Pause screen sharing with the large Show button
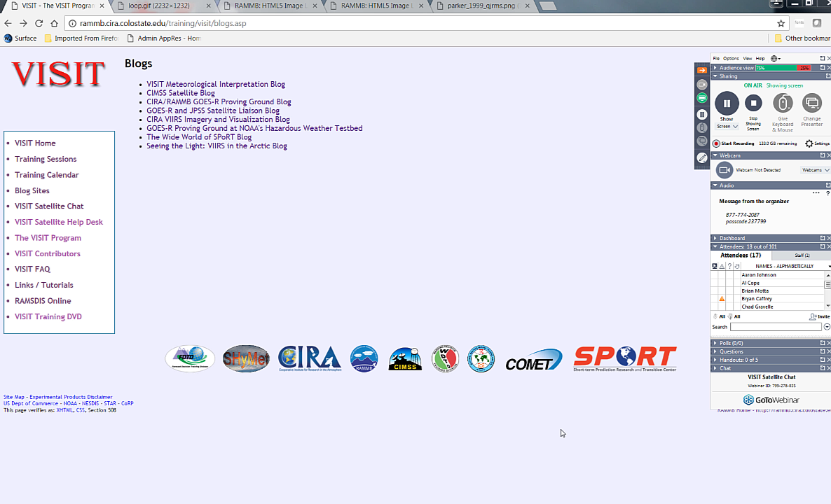The width and height of the screenshot is (831, 504). point(727,104)
